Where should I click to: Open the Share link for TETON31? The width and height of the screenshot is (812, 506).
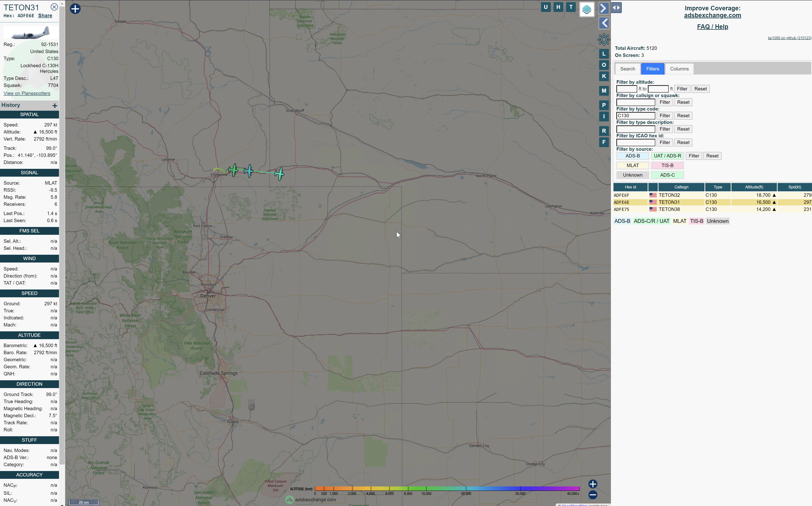tap(45, 16)
